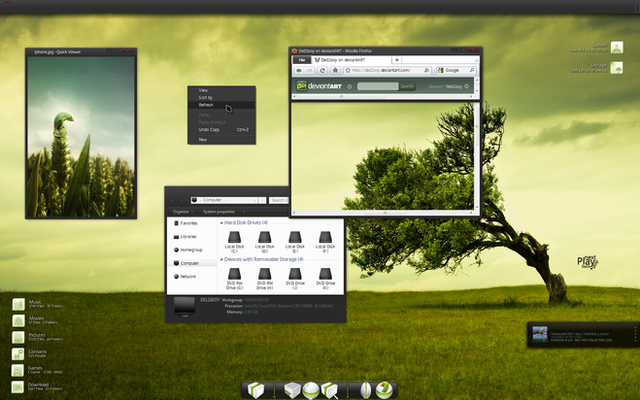Open Local Disk (C:) drive icon
This screenshot has height=400, width=640.
(x=234, y=238)
